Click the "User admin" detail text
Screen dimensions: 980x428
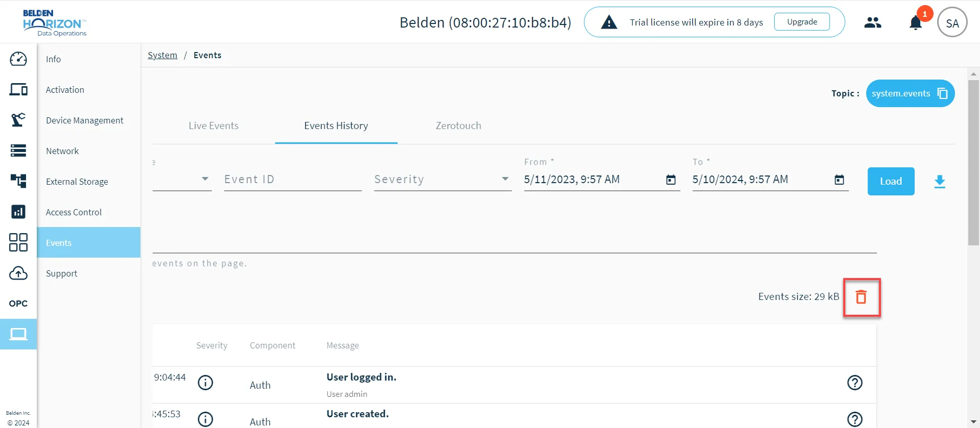347,394
